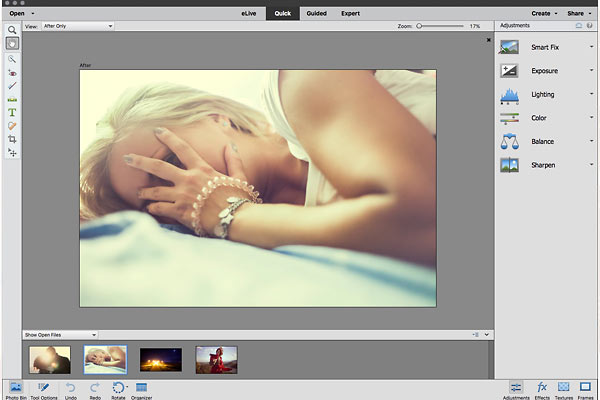Select the Spot Healing Brush tool
The height and width of the screenshot is (400, 600).
12,126
